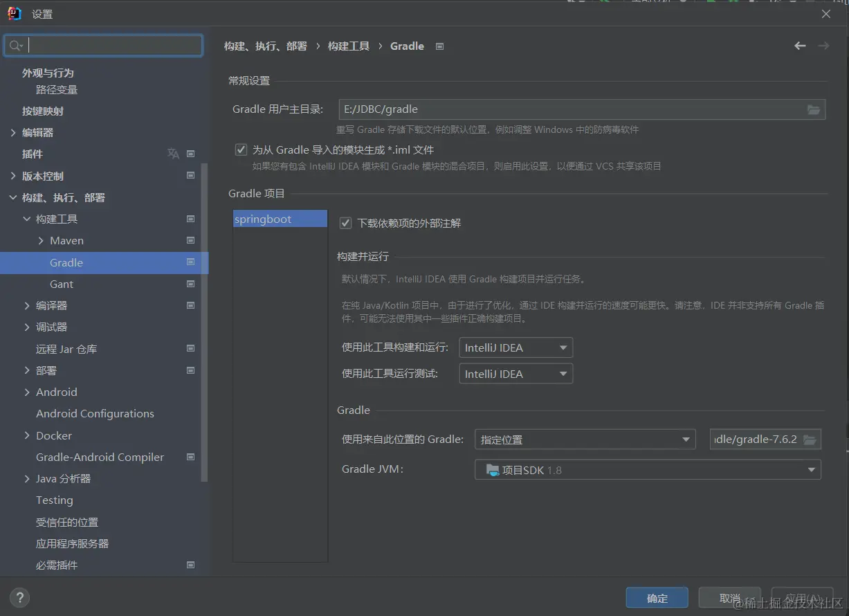
Task: Collapse the 构建工具 tree node
Action: click(x=27, y=219)
